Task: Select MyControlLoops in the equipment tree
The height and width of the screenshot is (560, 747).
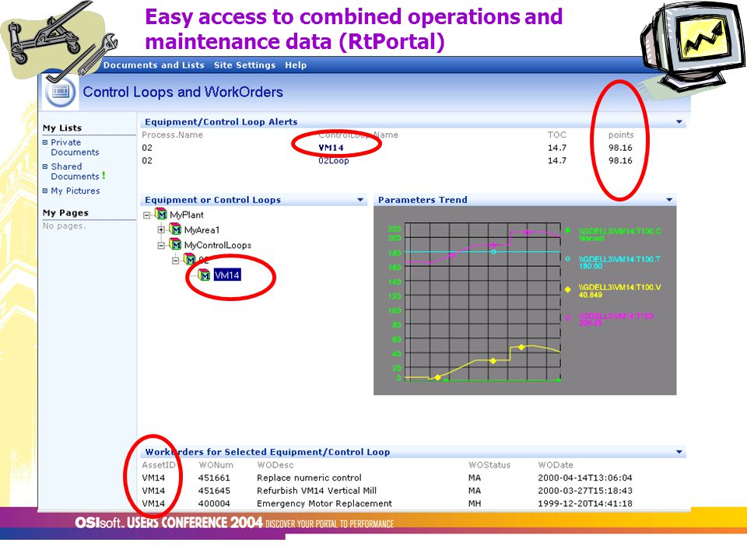Action: point(218,246)
